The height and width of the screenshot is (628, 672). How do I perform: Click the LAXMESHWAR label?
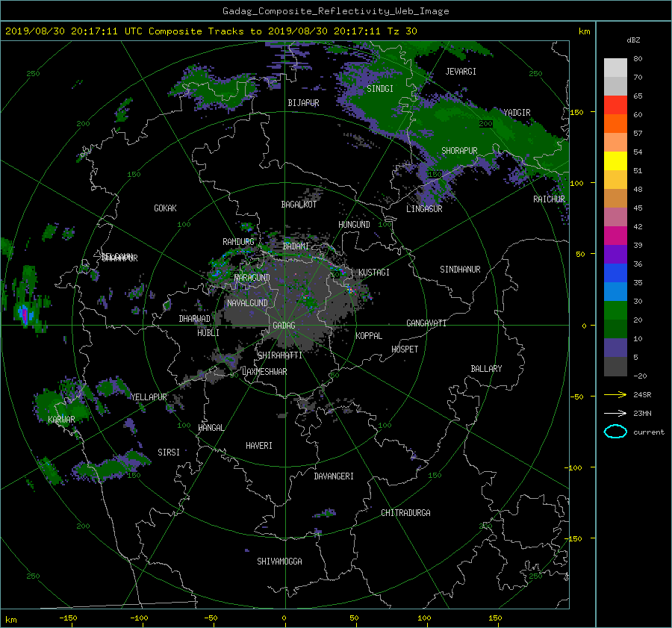pyautogui.click(x=264, y=372)
